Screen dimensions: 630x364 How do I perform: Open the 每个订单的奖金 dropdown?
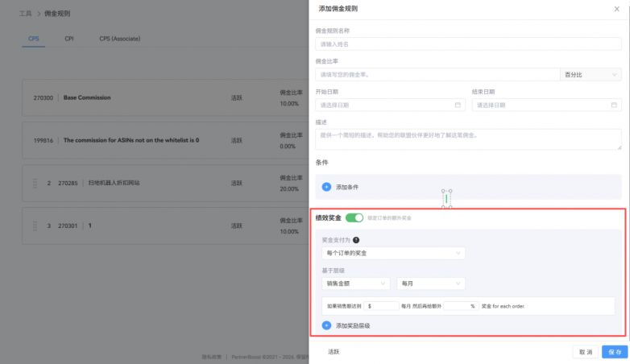pyautogui.click(x=392, y=254)
